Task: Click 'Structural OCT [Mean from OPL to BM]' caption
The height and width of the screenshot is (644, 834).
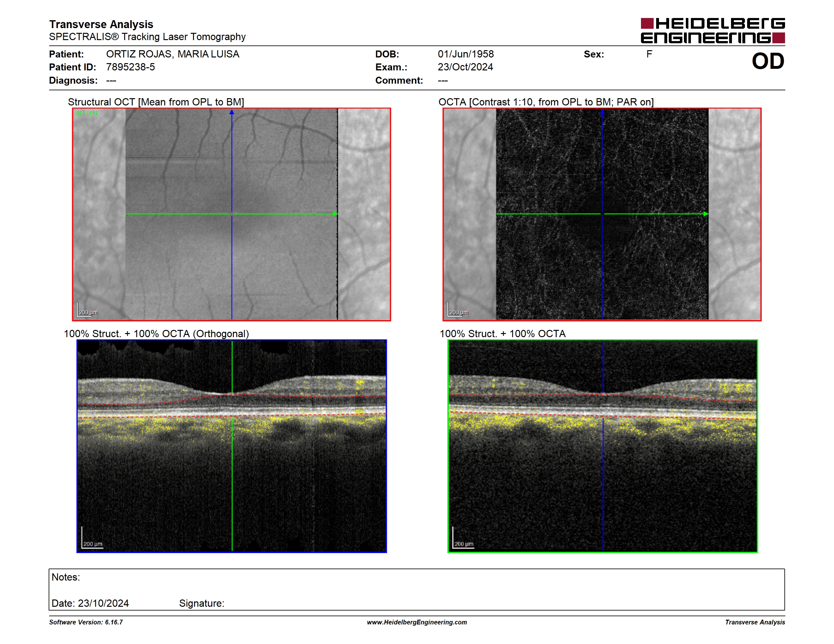Action: coord(156,102)
